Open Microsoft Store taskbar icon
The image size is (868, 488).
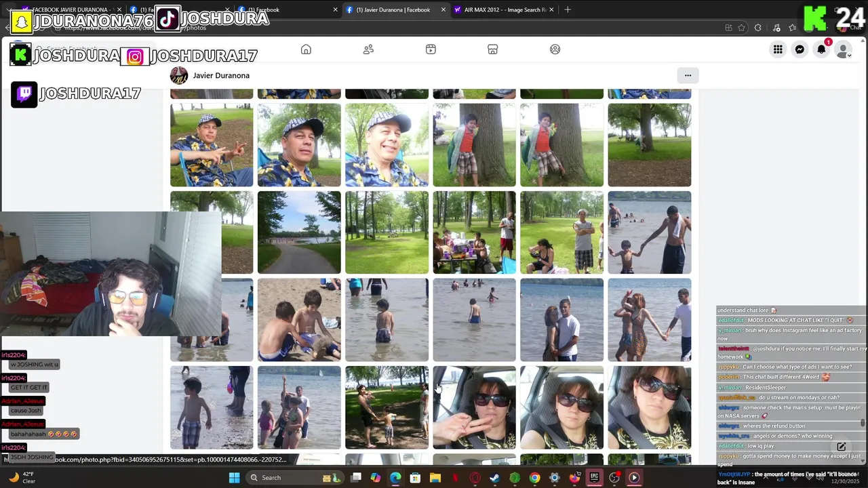tap(415, 477)
